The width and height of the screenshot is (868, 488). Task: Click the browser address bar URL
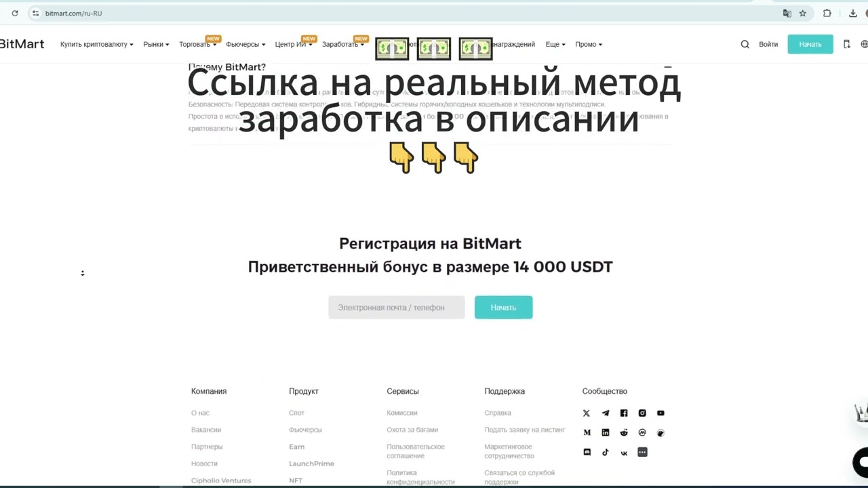pyautogui.click(x=73, y=13)
